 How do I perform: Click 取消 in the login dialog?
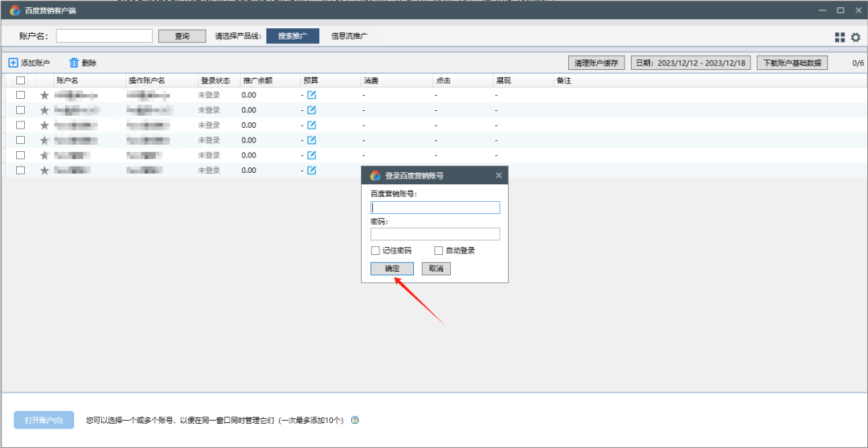tap(436, 269)
